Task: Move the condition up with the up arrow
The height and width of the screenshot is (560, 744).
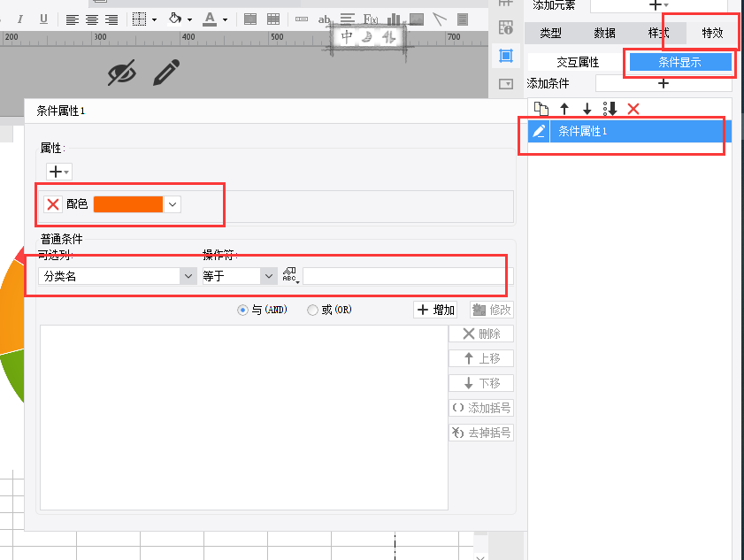Action: coord(564,109)
